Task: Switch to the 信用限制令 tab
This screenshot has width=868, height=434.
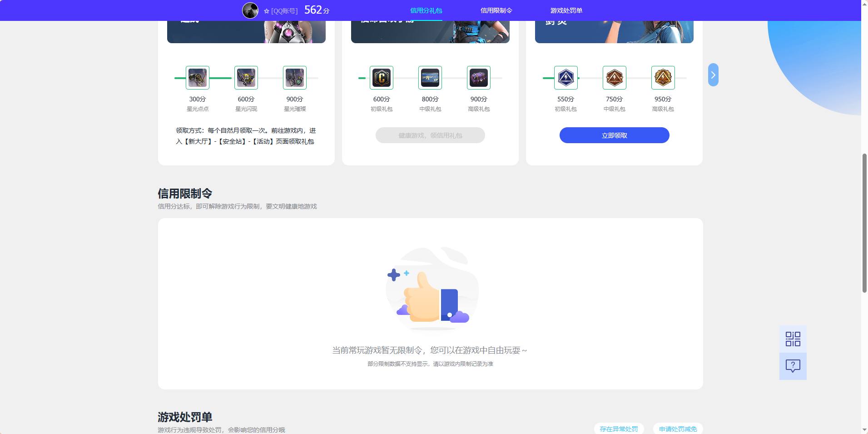Action: [x=496, y=10]
